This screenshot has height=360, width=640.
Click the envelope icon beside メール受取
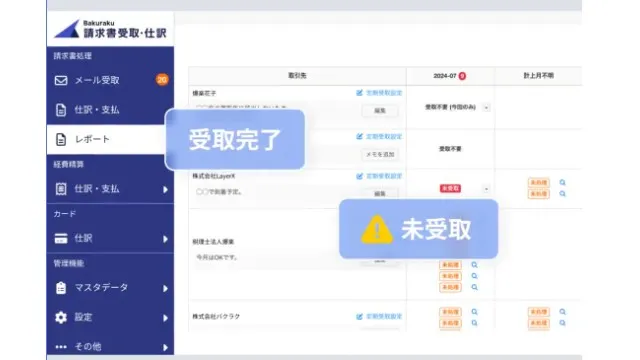[x=61, y=80]
